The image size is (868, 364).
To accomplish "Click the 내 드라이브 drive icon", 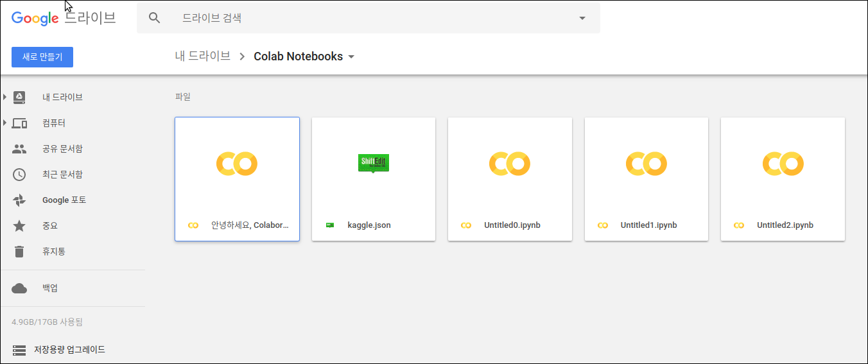I will pyautogui.click(x=19, y=97).
